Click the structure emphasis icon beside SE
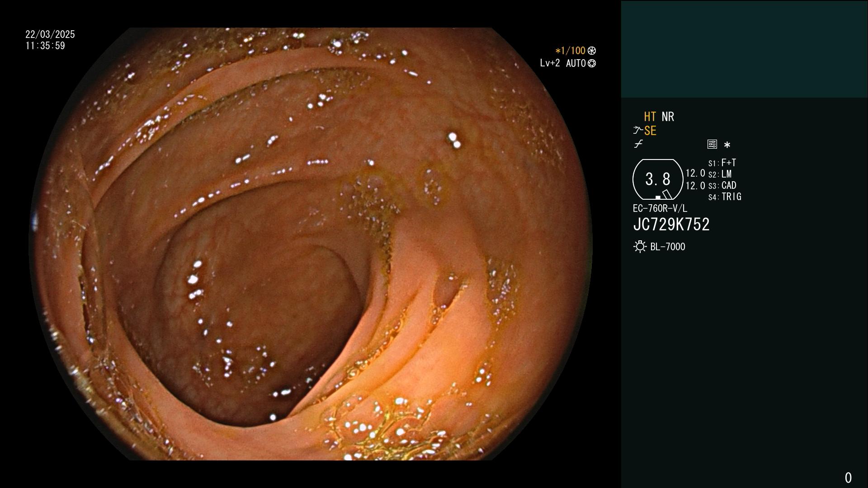868x488 pixels. point(638,131)
